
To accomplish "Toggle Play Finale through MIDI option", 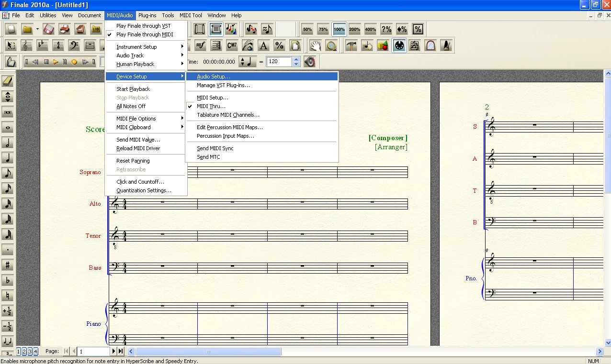I will tap(144, 34).
